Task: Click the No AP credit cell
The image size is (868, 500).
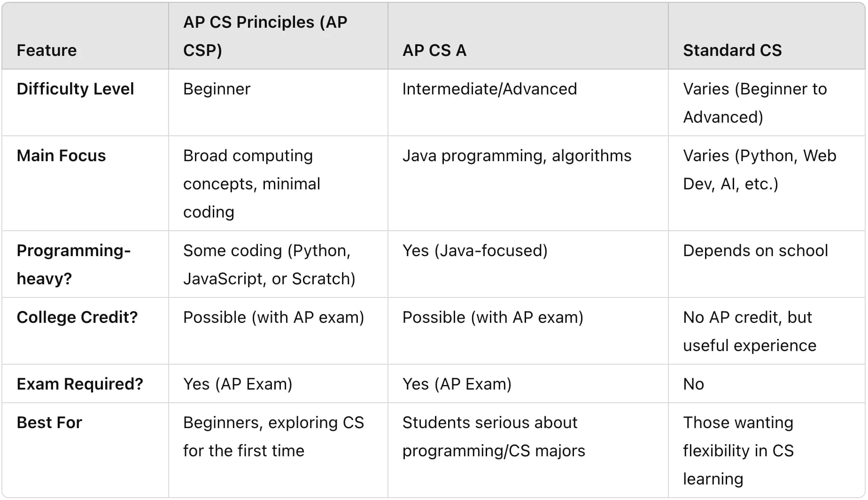Action: pyautogui.click(x=749, y=331)
